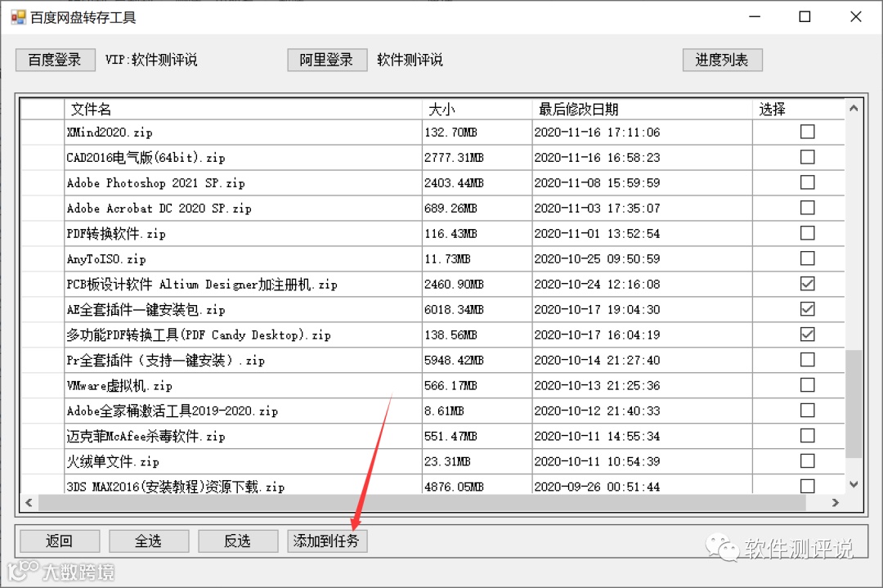883x588 pixels.
Task: Select the 火绒单文件.zip file name
Action: point(113,462)
